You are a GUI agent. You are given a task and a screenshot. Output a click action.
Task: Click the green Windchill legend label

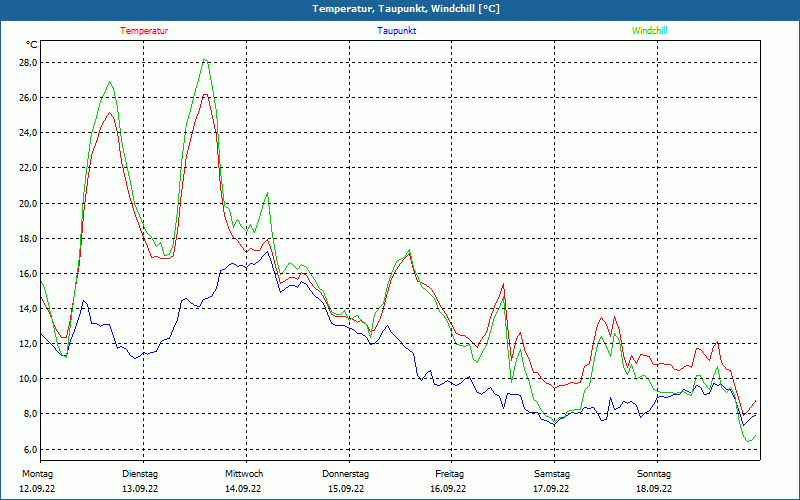tap(649, 31)
